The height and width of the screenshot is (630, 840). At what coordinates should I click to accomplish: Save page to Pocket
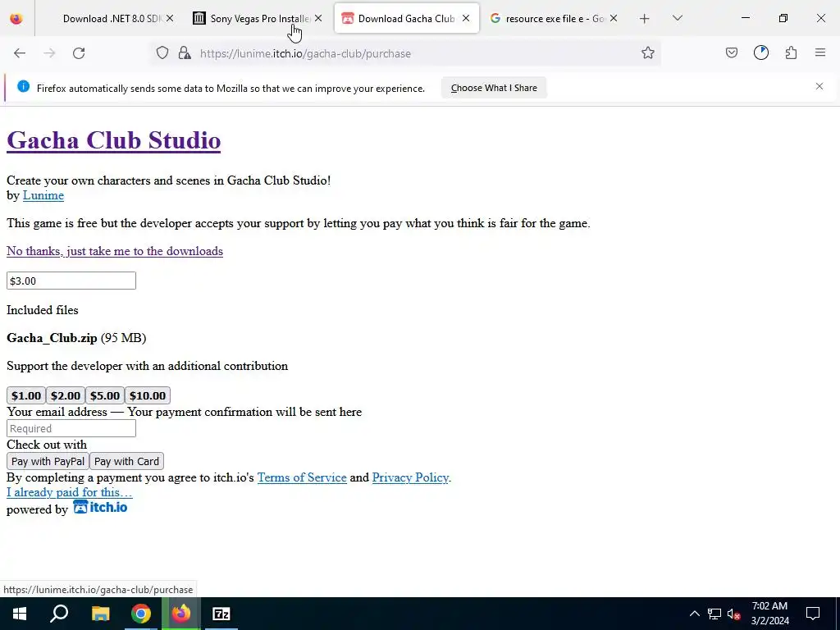tap(731, 53)
